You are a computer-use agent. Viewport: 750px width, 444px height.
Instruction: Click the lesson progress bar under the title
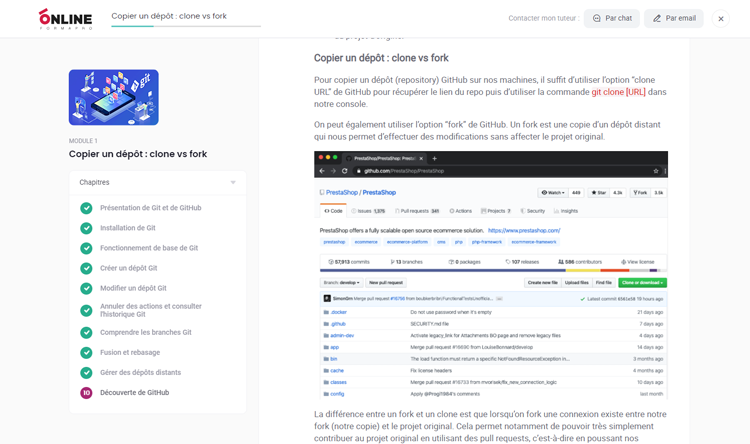coord(186,26)
